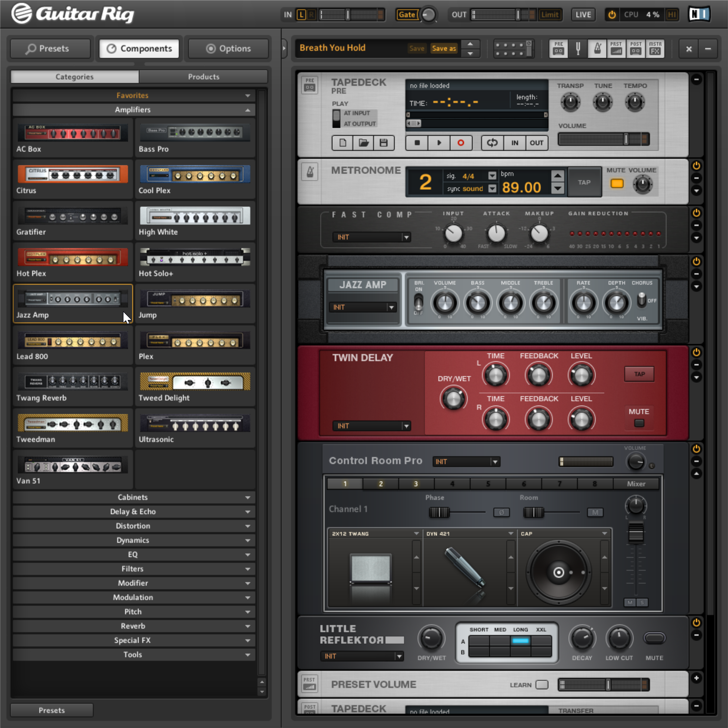Screen dimensions: 728x728
Task: Click LIVE view button
Action: (583, 15)
